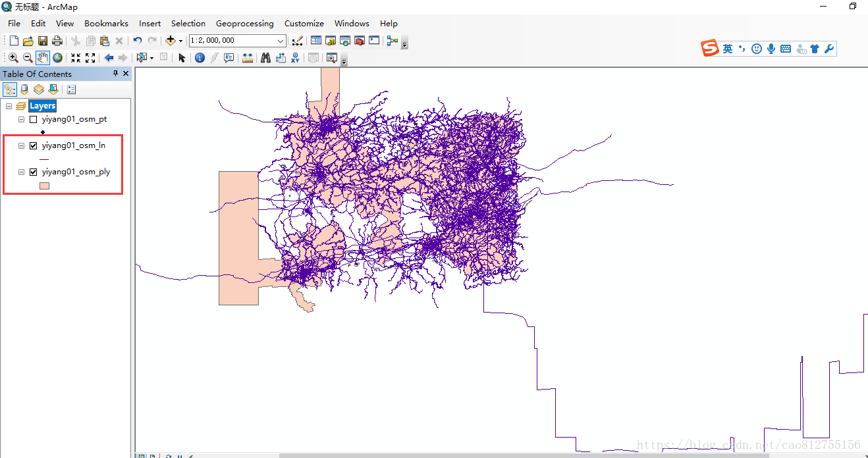Open the Selection menu
This screenshot has height=458, width=868.
click(x=188, y=23)
